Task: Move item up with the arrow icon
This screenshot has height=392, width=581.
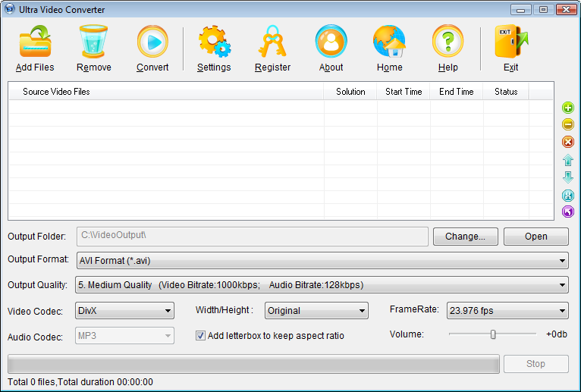Action: point(567,160)
